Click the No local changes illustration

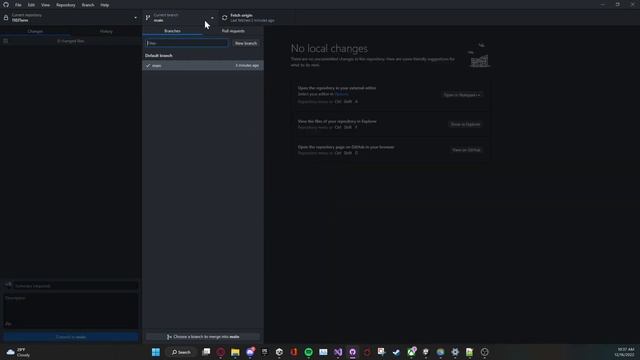[x=479, y=56]
